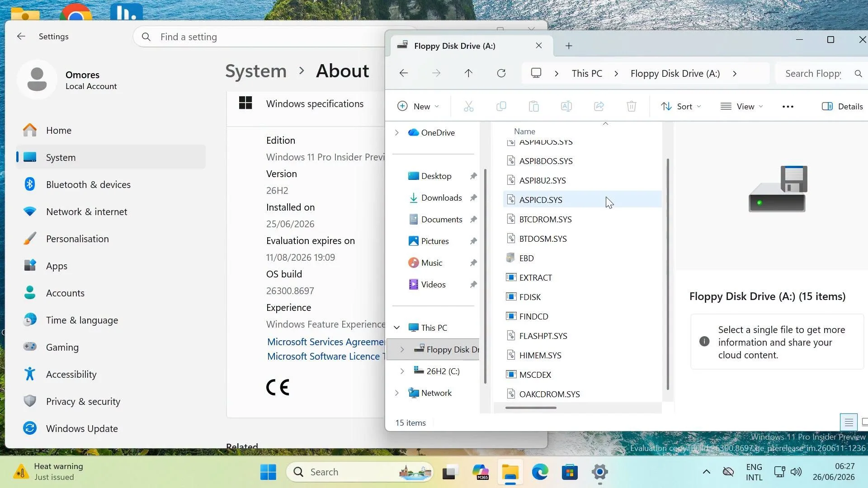Image resolution: width=868 pixels, height=488 pixels.
Task: Click the Copy icon in File Explorer toolbar
Action: pyautogui.click(x=501, y=107)
